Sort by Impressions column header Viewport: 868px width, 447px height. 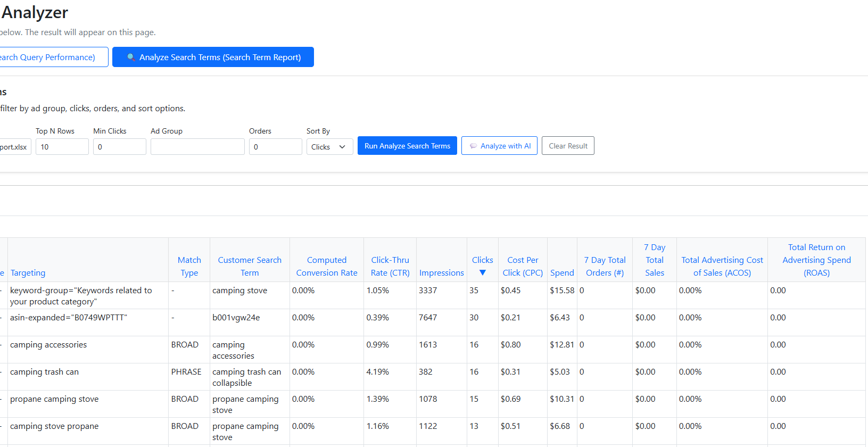click(442, 272)
